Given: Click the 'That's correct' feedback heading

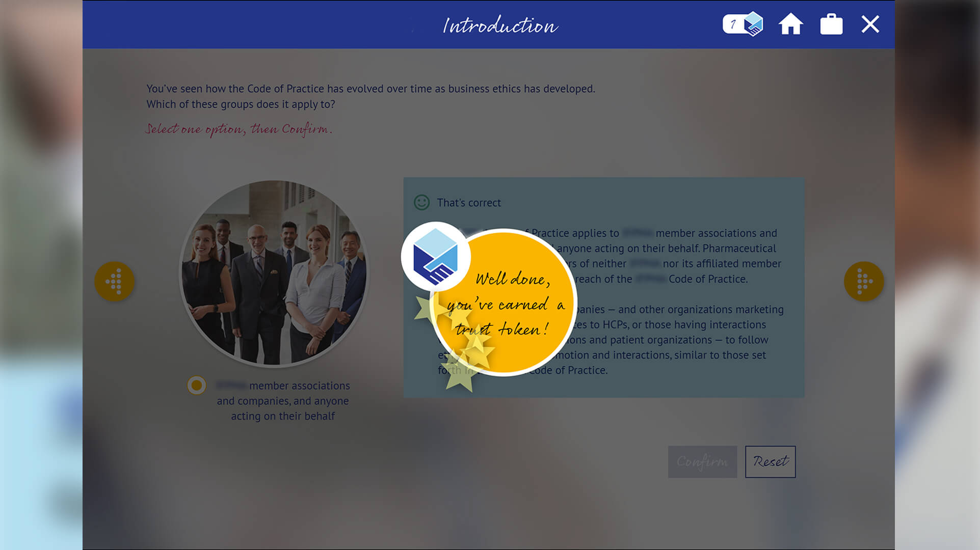Looking at the screenshot, I should 469,203.
